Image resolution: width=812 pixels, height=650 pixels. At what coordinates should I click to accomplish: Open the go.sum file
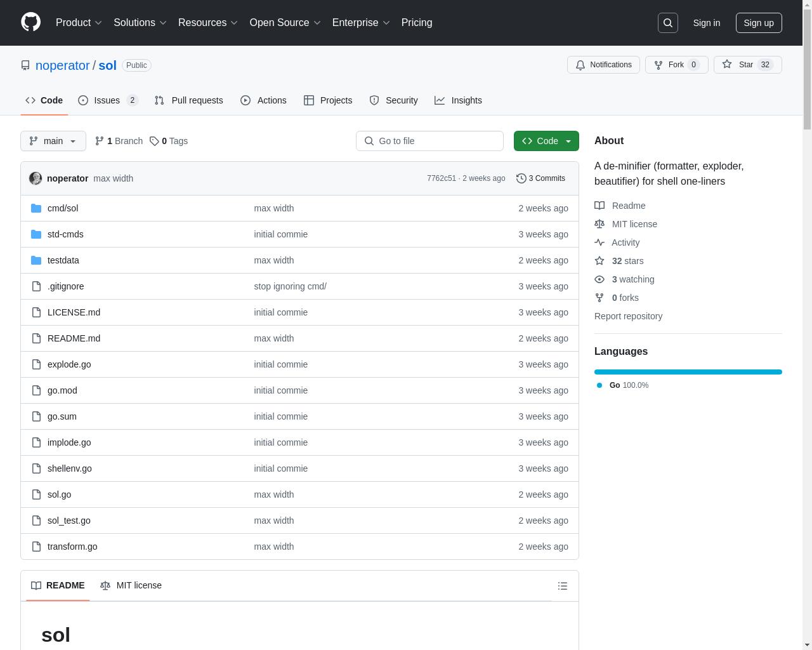pos(62,416)
